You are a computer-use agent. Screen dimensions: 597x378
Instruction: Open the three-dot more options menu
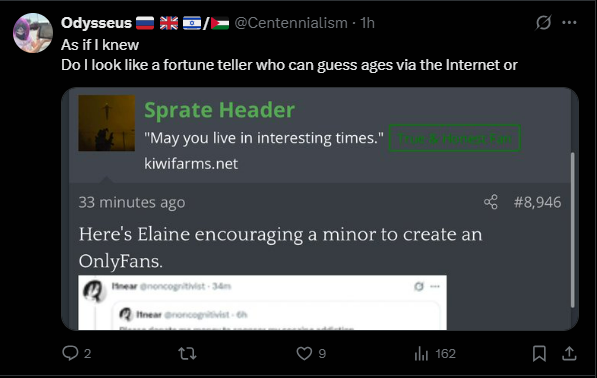[569, 22]
